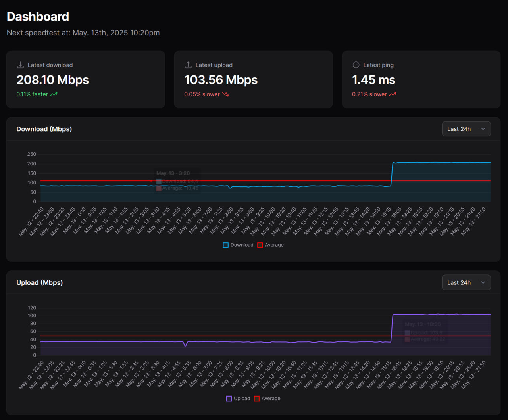Click the chevron in the Upload chart's Last 24h selector
508x420 pixels.
(483, 282)
